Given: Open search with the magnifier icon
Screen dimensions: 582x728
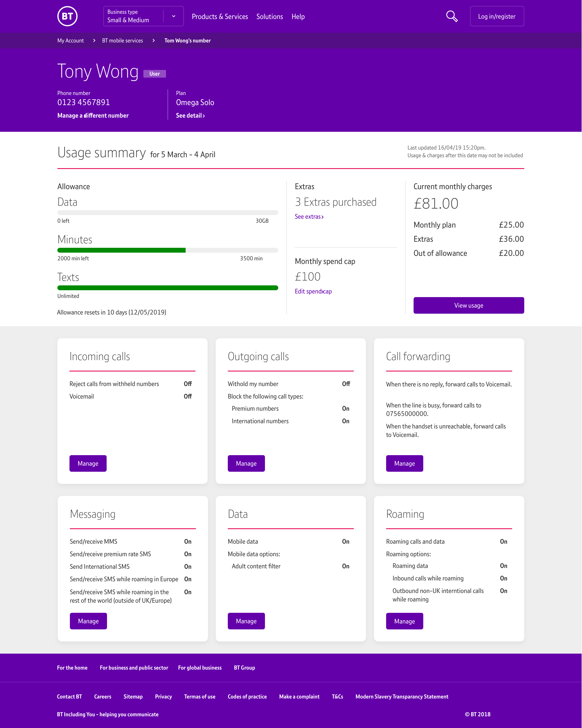Looking at the screenshot, I should [x=452, y=16].
